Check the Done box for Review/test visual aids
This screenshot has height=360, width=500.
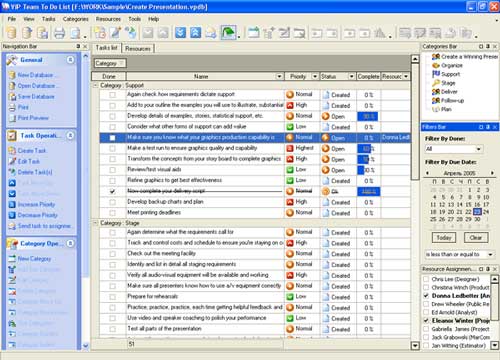(112, 170)
